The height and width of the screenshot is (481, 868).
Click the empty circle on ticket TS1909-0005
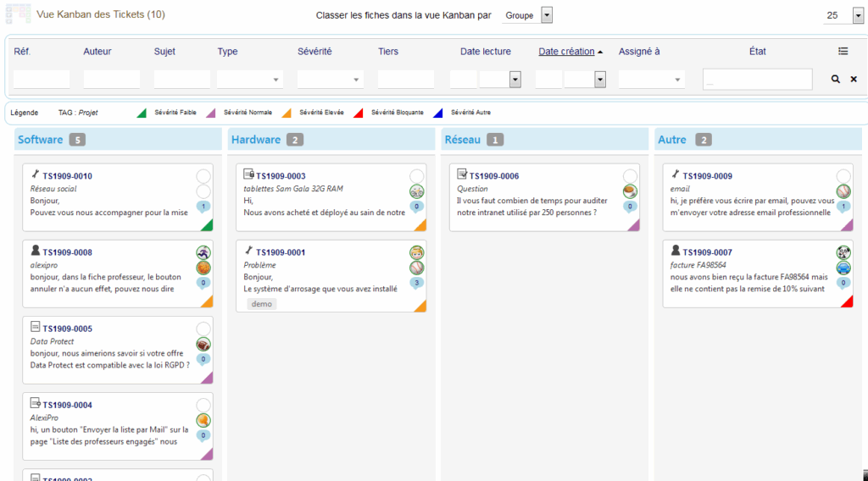(x=203, y=329)
